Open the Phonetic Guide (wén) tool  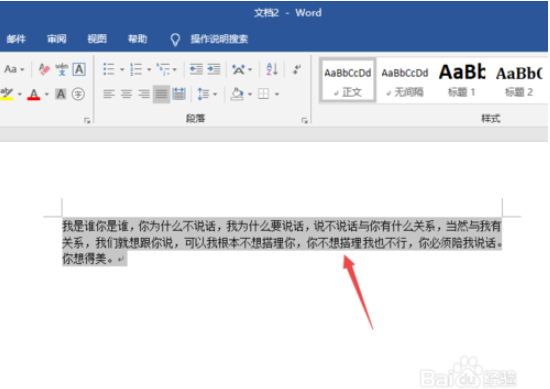click(62, 69)
